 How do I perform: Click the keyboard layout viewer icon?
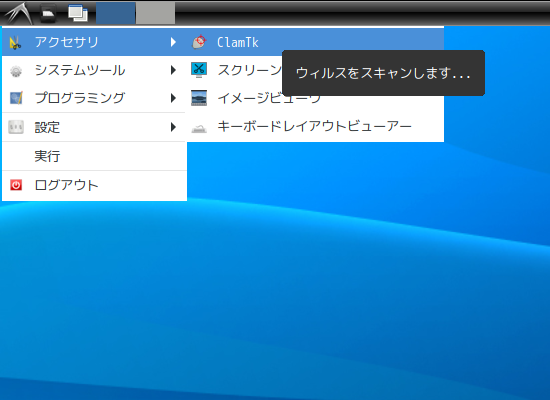(x=199, y=128)
